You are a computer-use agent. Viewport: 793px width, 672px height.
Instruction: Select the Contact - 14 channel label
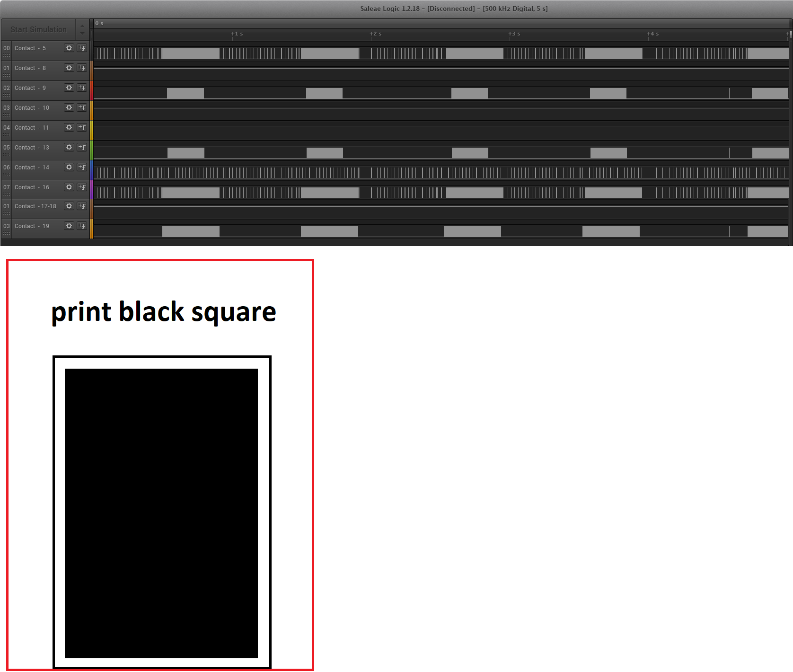(x=32, y=168)
